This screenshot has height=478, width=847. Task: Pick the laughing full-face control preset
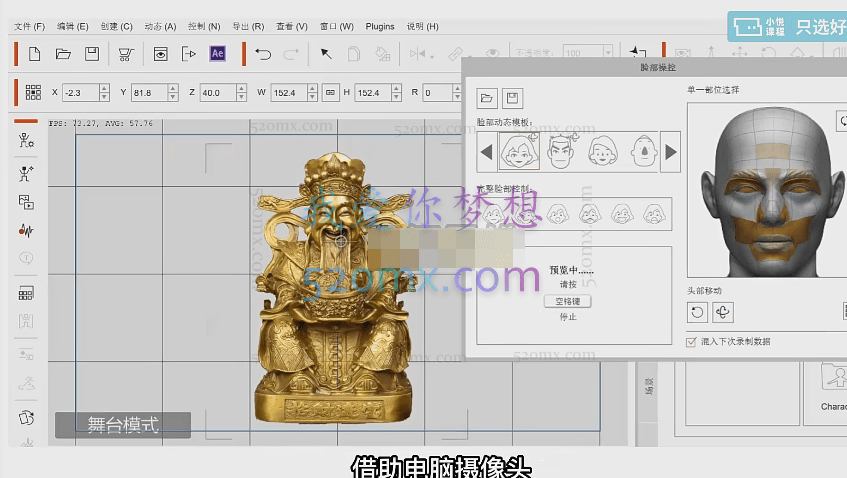[x=622, y=214]
